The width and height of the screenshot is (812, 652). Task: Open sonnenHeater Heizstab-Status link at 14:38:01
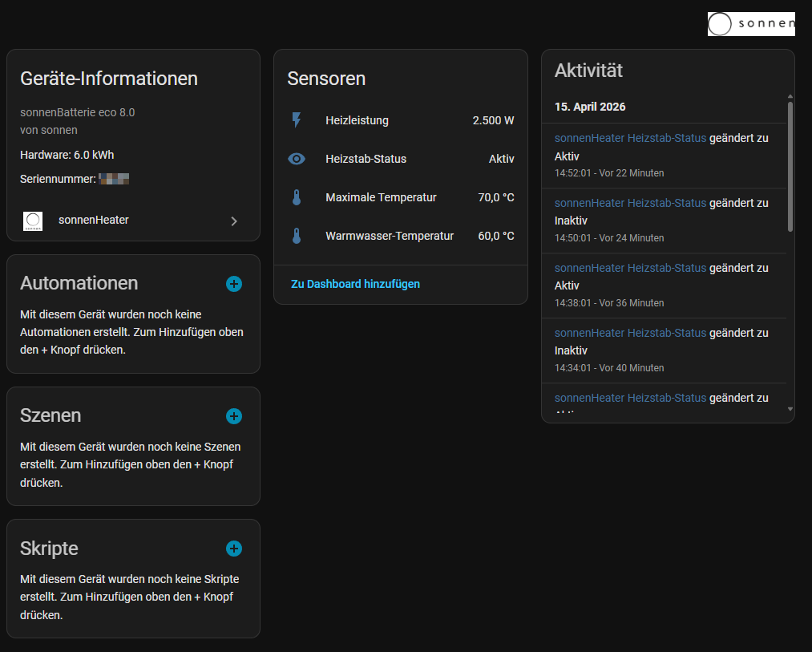(630, 268)
